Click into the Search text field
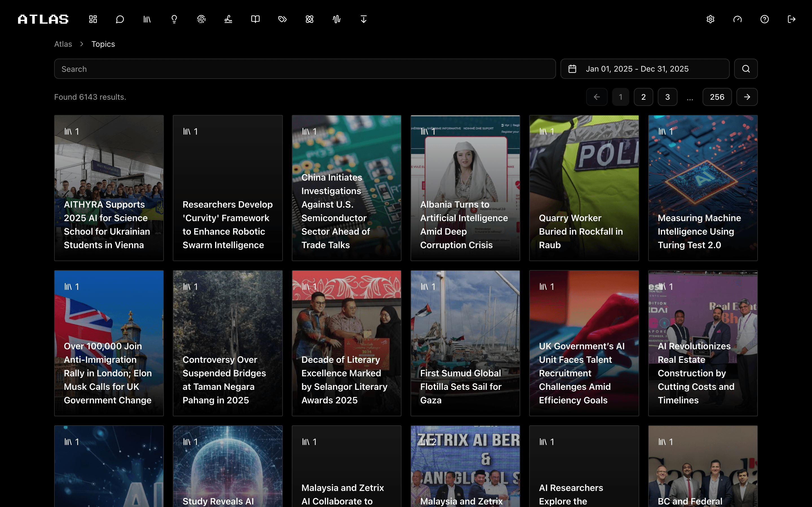This screenshot has width=812, height=507. (305, 69)
